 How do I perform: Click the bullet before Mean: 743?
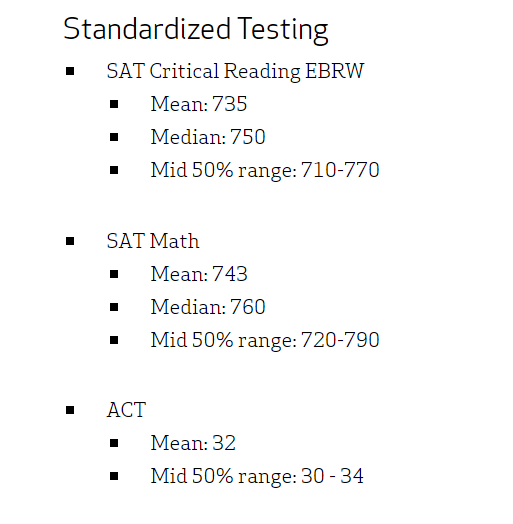pyautogui.click(x=114, y=274)
